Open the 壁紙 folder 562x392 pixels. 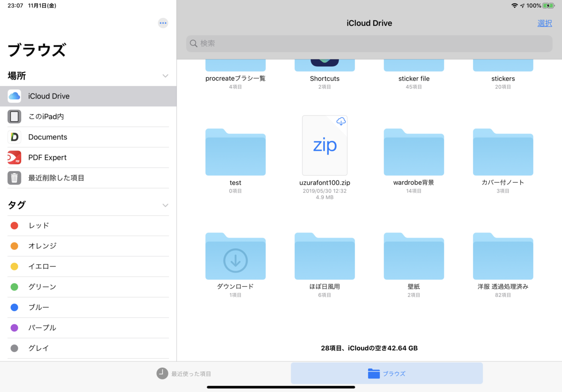pyautogui.click(x=414, y=256)
